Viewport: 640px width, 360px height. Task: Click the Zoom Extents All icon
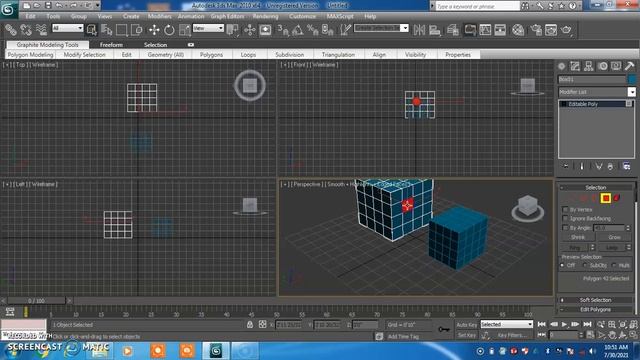coord(633,324)
